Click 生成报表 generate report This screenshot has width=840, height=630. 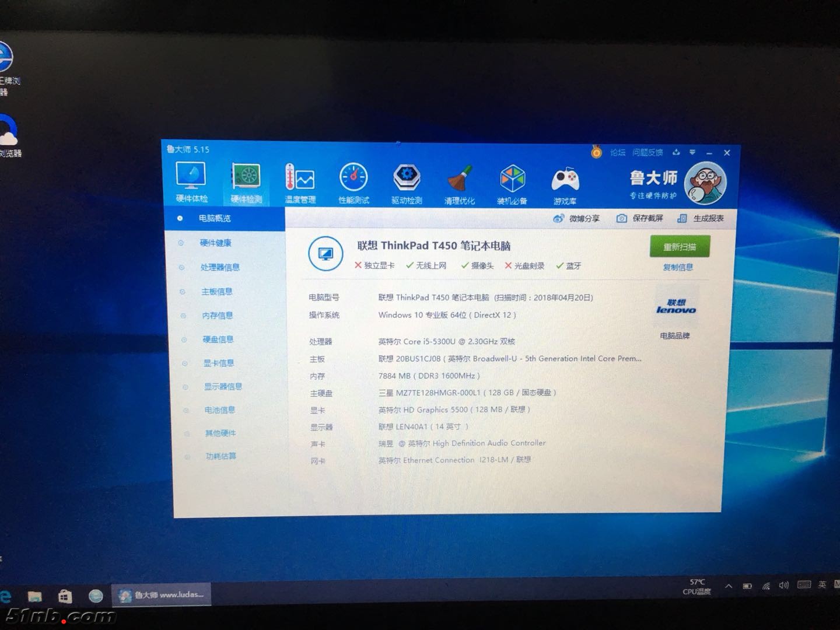701,218
